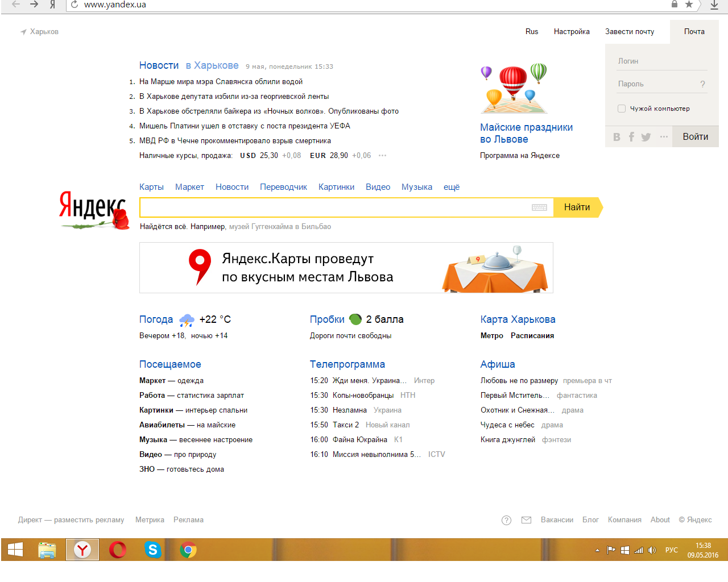Reload the page with the refresh icon
Screen dimensions: 728x582
(x=75, y=5)
